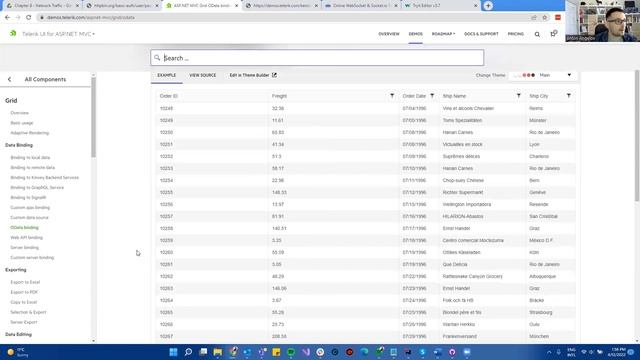The width and height of the screenshot is (640, 360).
Task: Open Skype from the taskbar
Action: point(422,352)
